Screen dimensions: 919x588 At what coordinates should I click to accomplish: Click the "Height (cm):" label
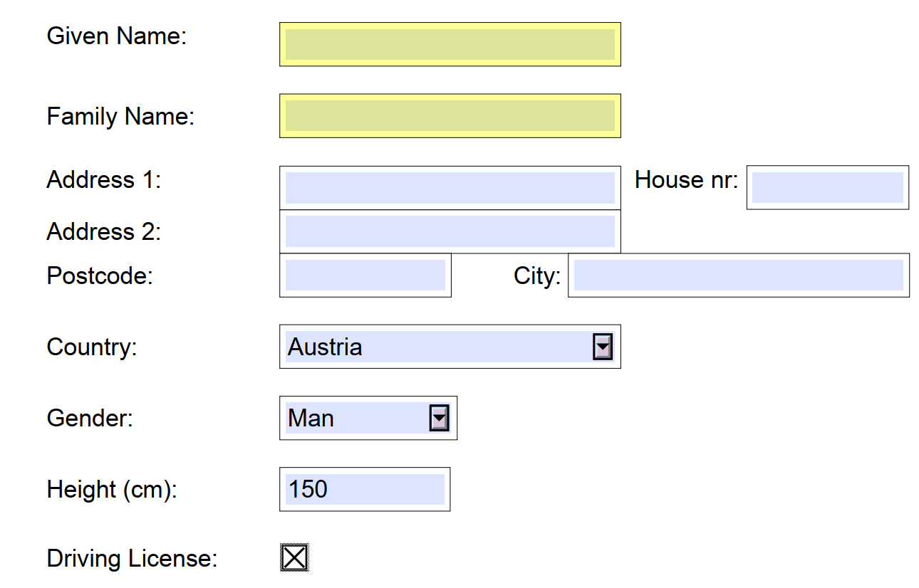tap(112, 490)
